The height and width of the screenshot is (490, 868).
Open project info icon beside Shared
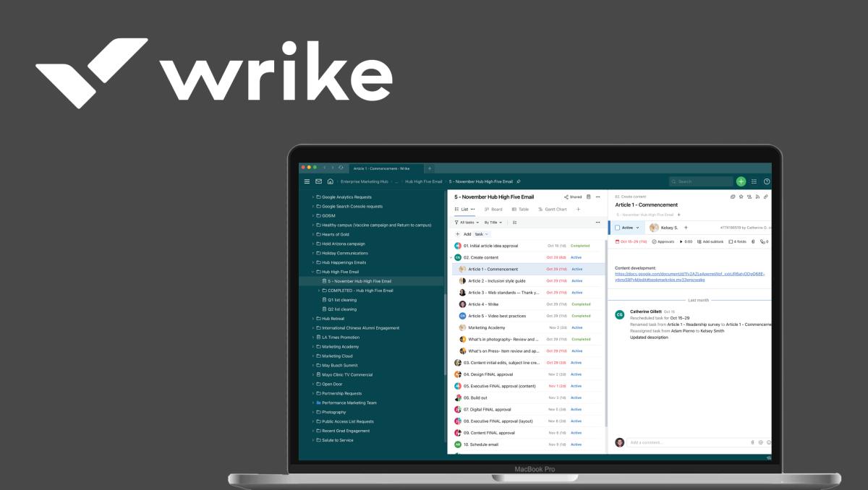[x=588, y=197]
